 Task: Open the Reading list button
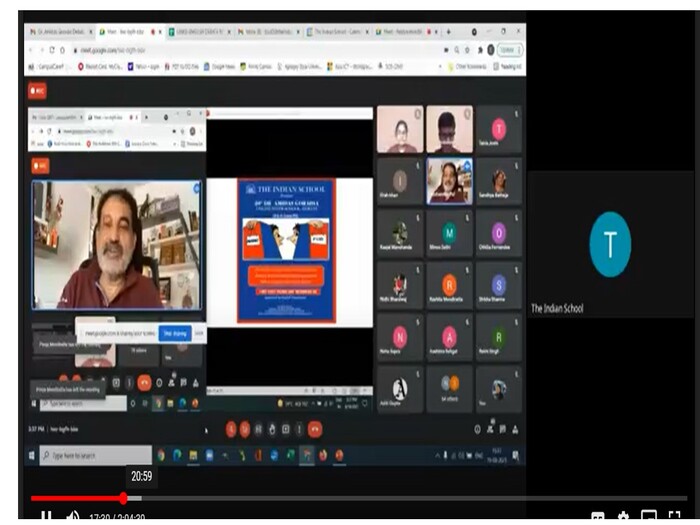[508, 67]
